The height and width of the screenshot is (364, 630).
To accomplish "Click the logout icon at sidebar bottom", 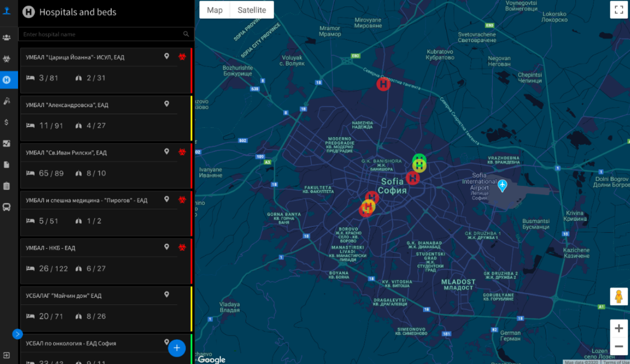I will pyautogui.click(x=7, y=355).
